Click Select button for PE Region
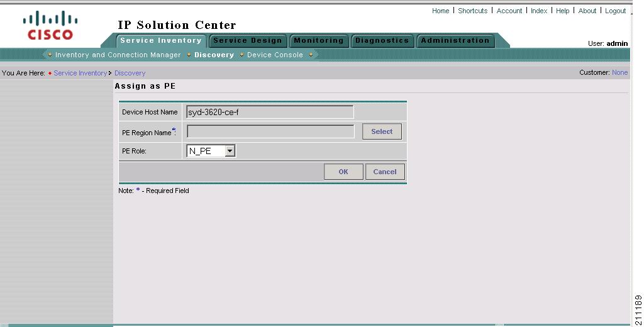The image size is (644, 327). point(382,131)
